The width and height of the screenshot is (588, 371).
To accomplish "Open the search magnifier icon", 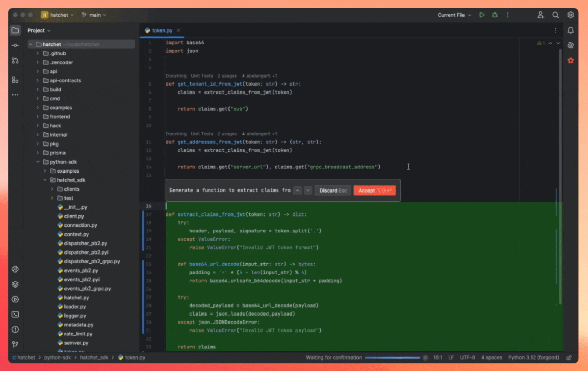I will pyautogui.click(x=555, y=15).
